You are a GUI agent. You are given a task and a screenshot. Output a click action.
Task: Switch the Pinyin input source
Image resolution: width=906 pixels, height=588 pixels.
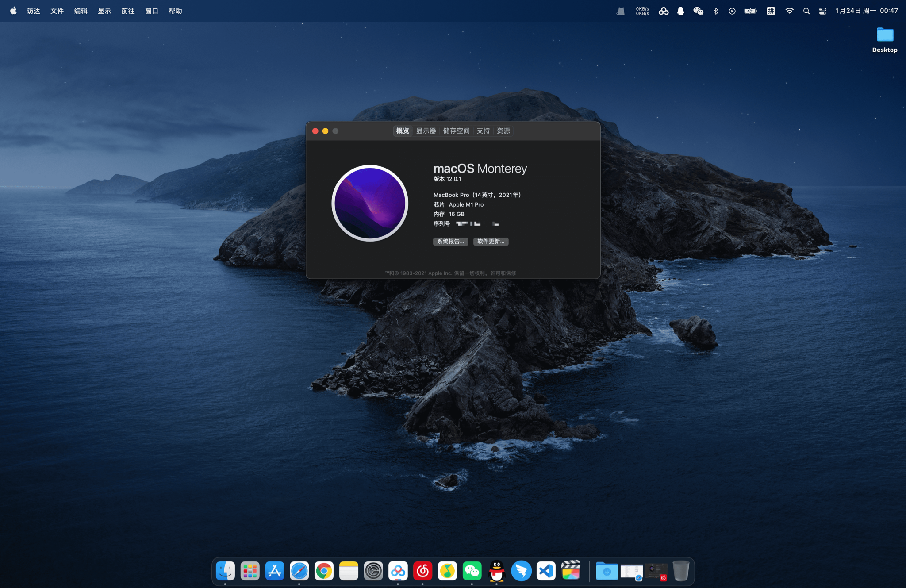click(771, 11)
